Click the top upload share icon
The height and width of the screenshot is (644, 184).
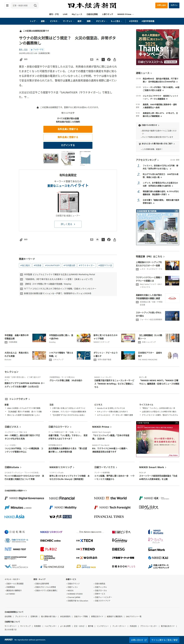coord(115,60)
